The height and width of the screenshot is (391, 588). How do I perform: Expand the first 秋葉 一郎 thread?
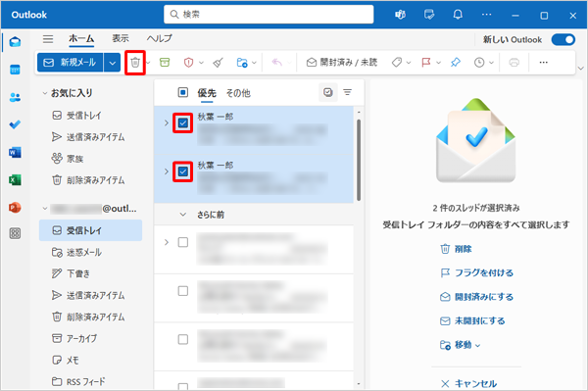tap(167, 122)
